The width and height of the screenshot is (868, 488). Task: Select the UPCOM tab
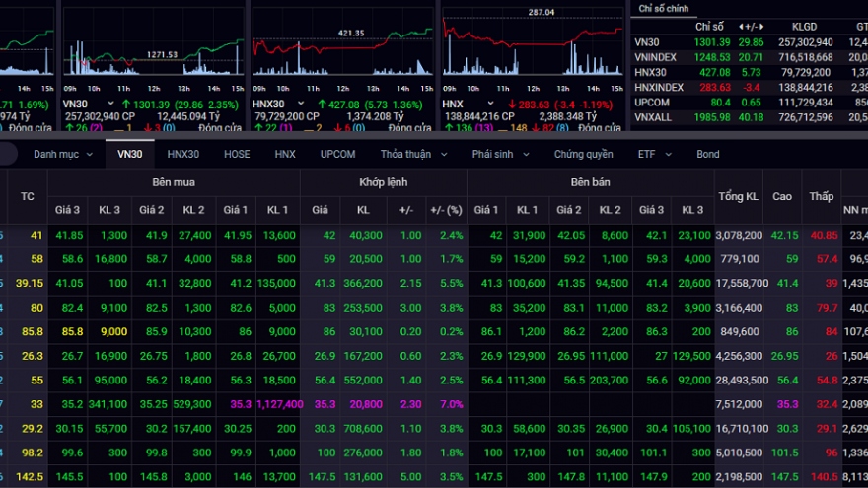[x=337, y=155]
